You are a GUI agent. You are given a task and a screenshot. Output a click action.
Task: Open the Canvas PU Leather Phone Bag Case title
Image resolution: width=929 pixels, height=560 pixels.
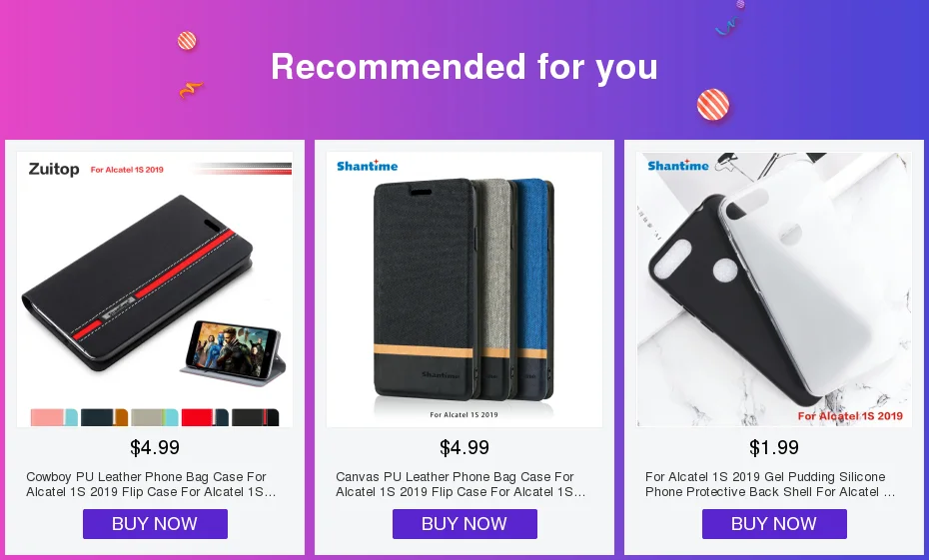tap(461, 484)
